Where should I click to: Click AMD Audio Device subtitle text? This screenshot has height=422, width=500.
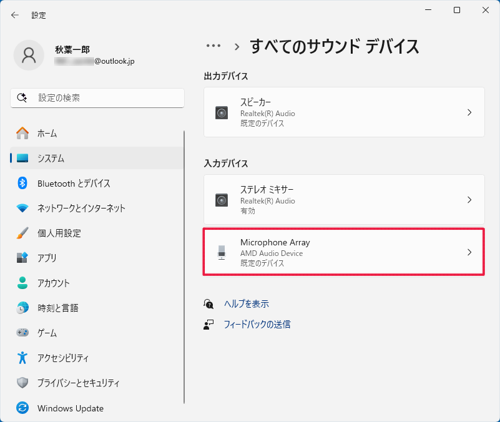[x=272, y=253]
